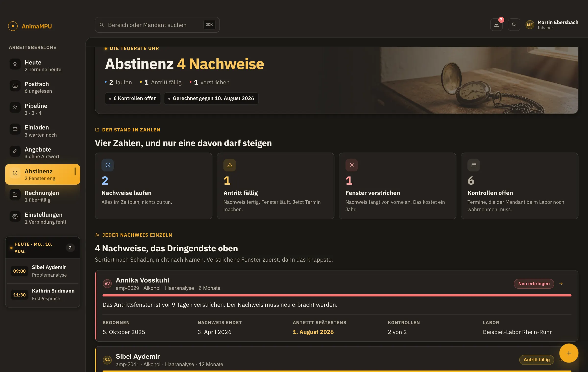Image resolution: width=588 pixels, height=372 pixels.
Task: Click the Bereich oder Mandant suchen field
Action: coord(157,25)
